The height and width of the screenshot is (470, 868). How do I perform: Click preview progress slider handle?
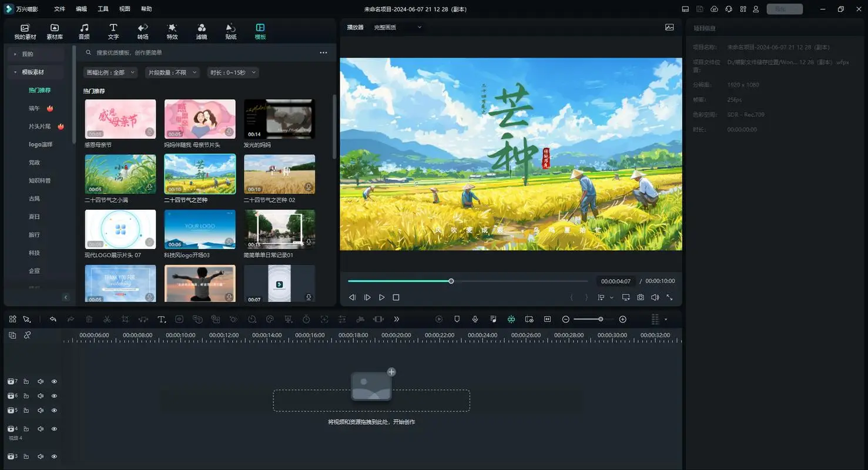(451, 281)
